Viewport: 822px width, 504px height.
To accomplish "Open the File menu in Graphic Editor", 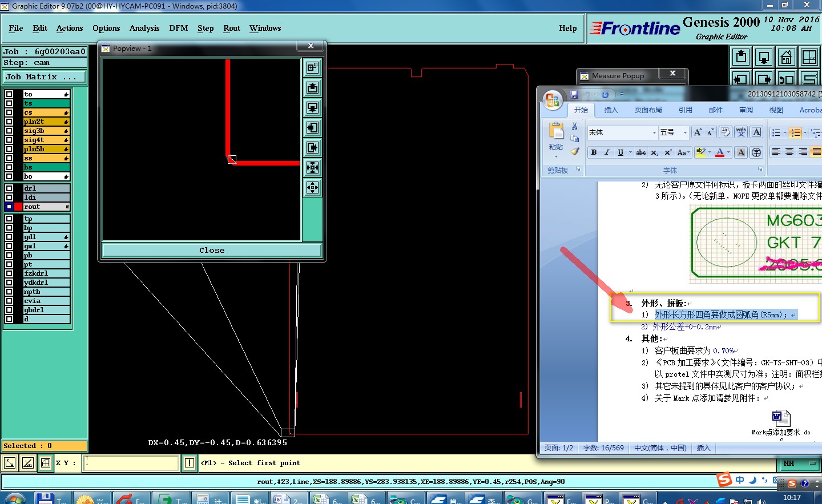I will pyautogui.click(x=16, y=28).
